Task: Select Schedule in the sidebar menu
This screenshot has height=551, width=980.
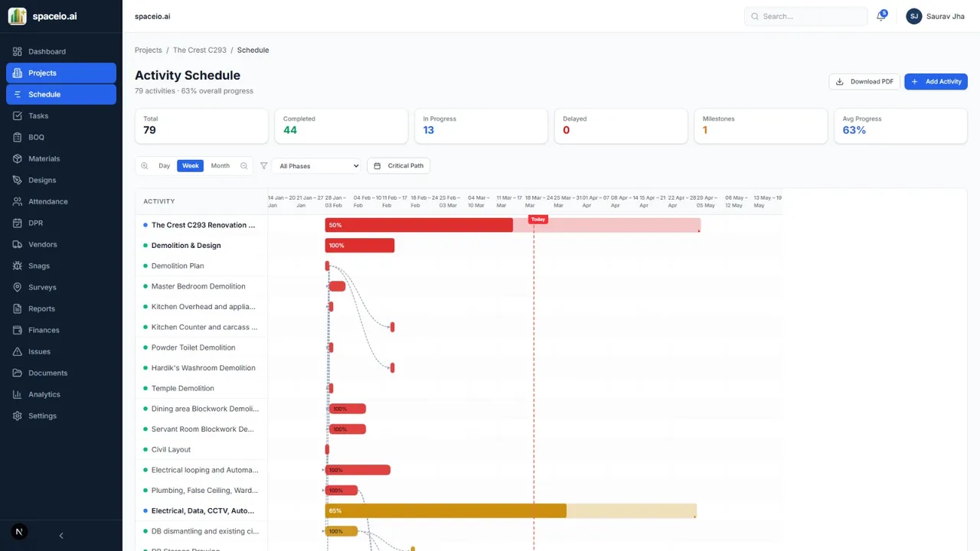Action: 61,94
